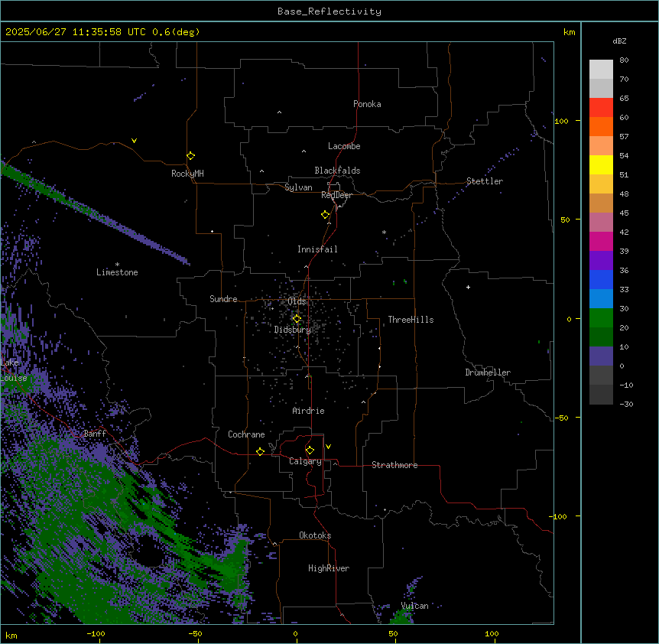Screen dimensions: 659x644
Task: Select the Stettler label
Action: (485, 181)
